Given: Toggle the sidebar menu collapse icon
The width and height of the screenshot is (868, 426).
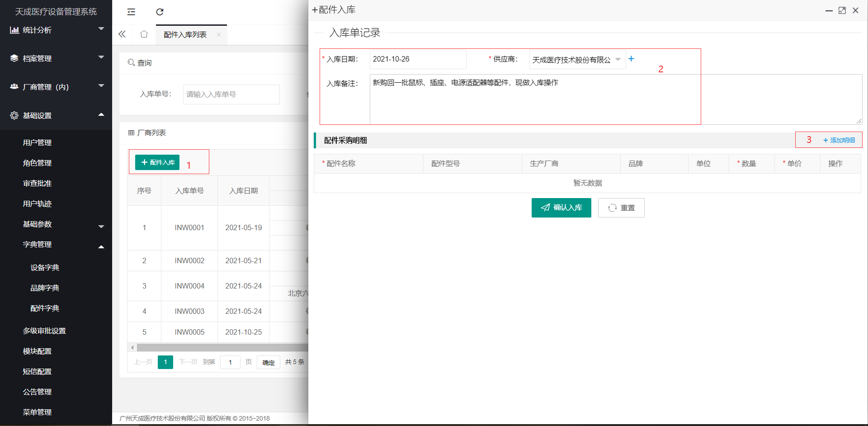Looking at the screenshot, I should (131, 12).
